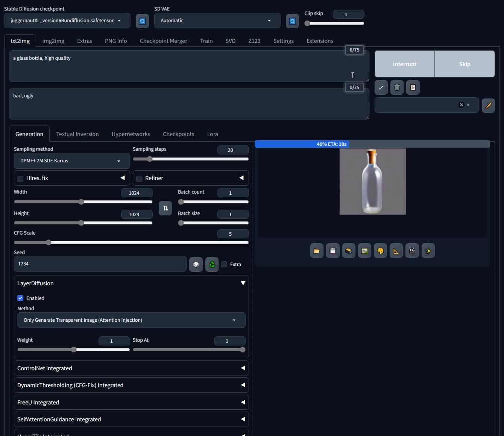The height and width of the screenshot is (436, 504).
Task: Enable the Refiner checkbox
Action: (139, 179)
